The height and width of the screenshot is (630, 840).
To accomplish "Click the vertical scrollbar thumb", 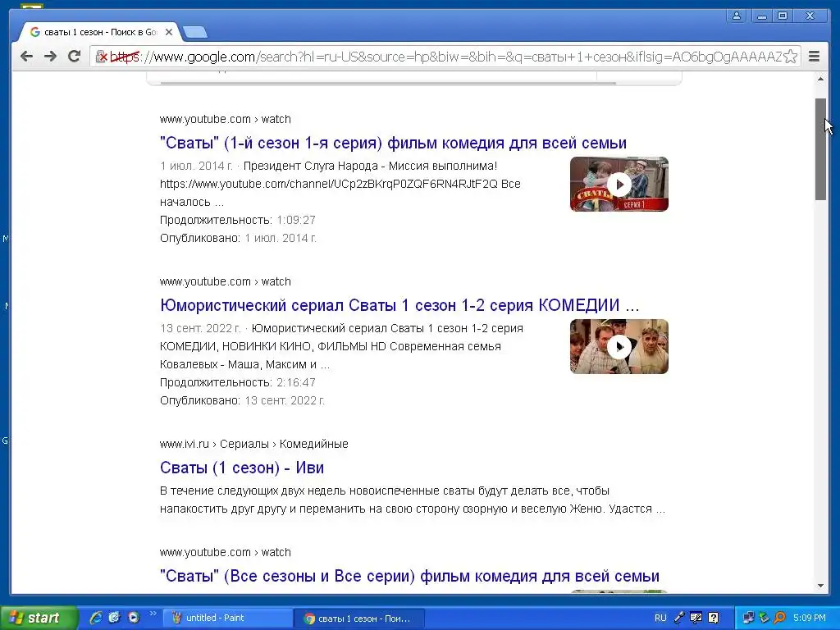I will pyautogui.click(x=820, y=149).
